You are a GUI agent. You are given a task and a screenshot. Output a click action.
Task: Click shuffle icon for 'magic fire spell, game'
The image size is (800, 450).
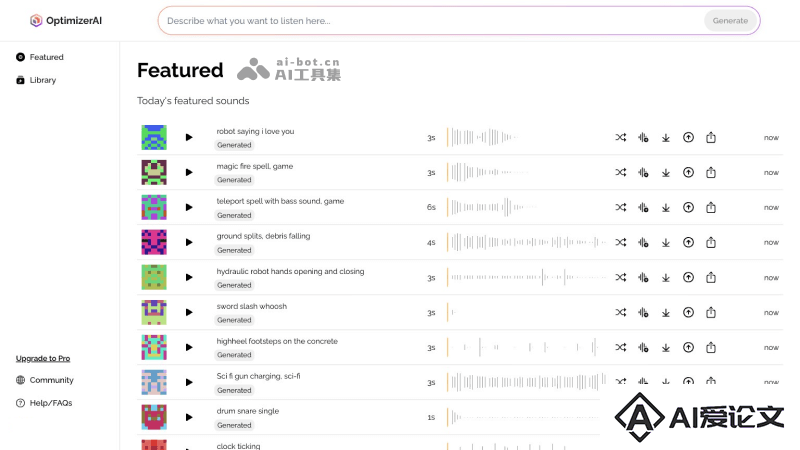coord(620,172)
